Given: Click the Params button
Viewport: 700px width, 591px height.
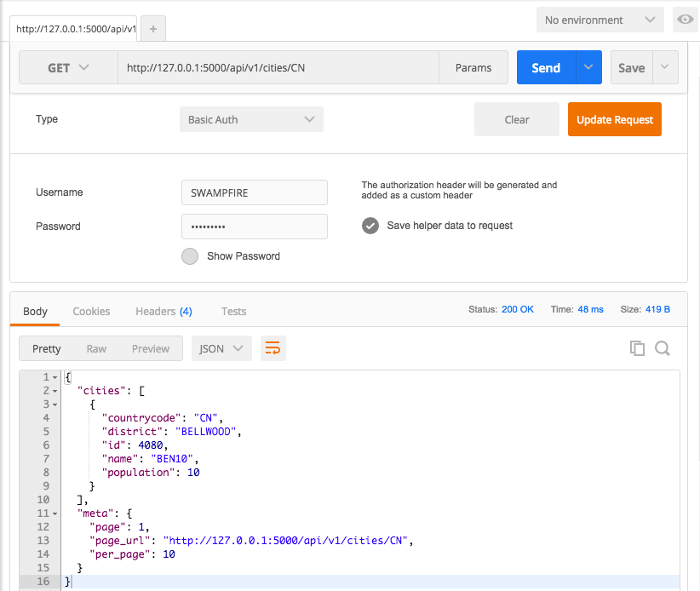Looking at the screenshot, I should (473, 67).
